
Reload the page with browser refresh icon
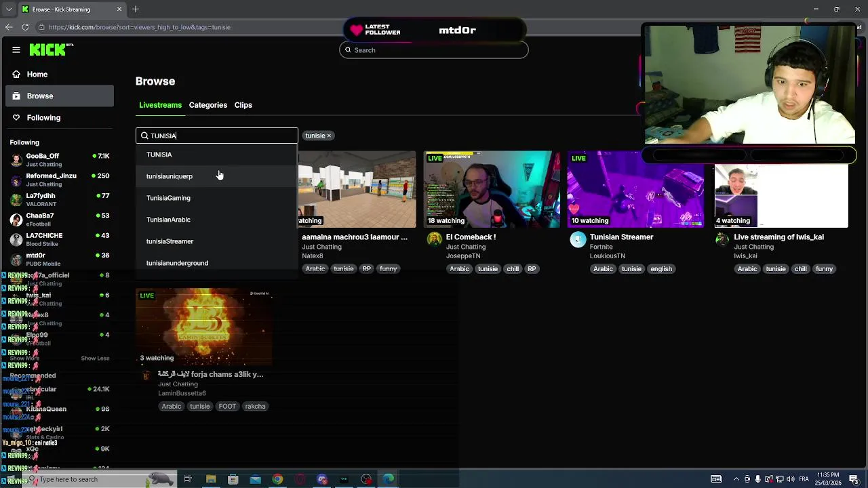25,27
